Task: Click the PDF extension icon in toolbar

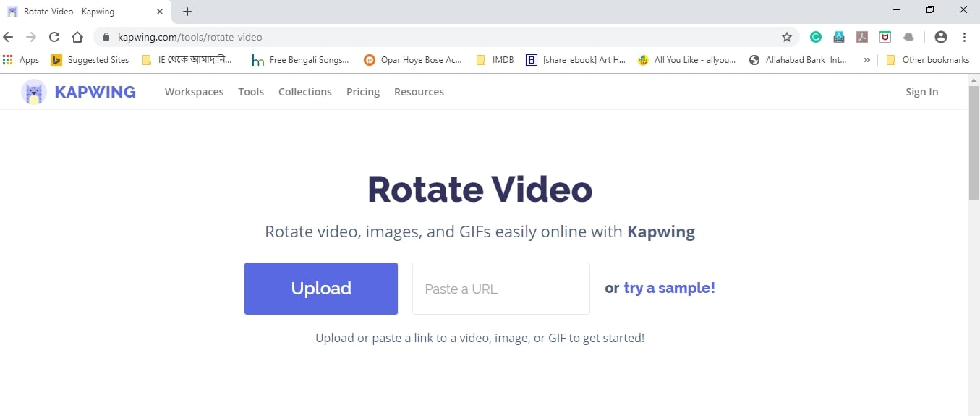Action: tap(862, 37)
